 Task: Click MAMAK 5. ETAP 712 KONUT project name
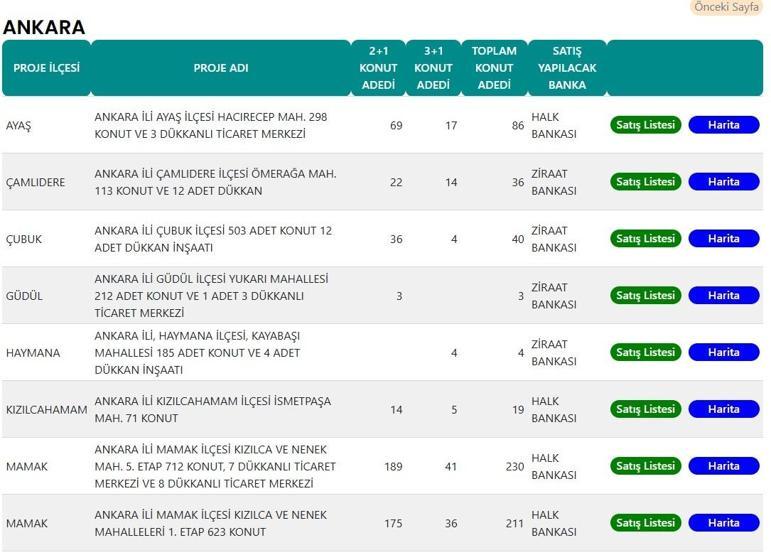pyautogui.click(x=215, y=467)
